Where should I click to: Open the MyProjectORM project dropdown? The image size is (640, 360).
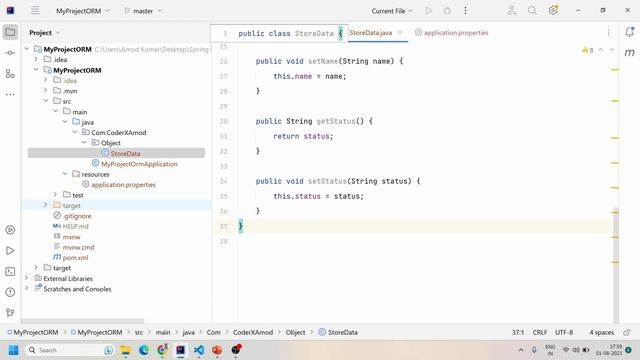pos(83,11)
